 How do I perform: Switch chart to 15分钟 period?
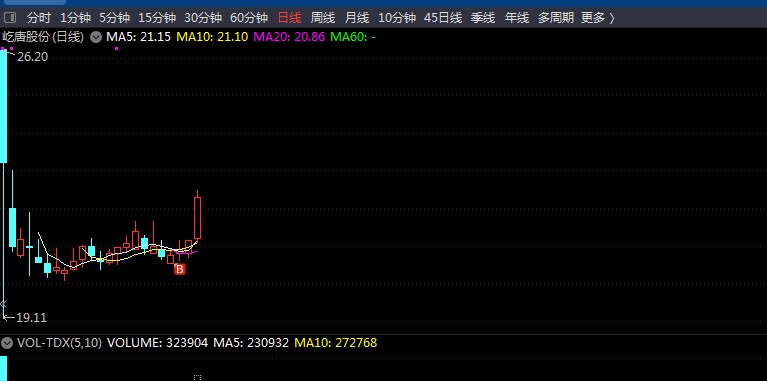(x=157, y=19)
